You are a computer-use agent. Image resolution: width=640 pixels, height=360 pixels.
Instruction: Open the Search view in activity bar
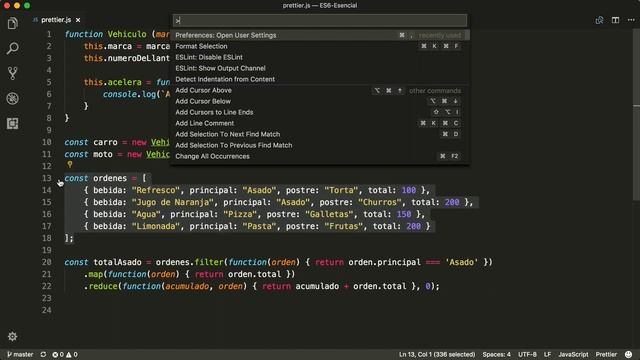tap(13, 49)
